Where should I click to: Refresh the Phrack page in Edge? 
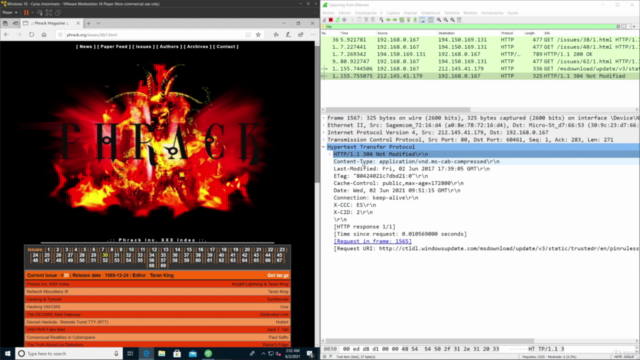31,35
